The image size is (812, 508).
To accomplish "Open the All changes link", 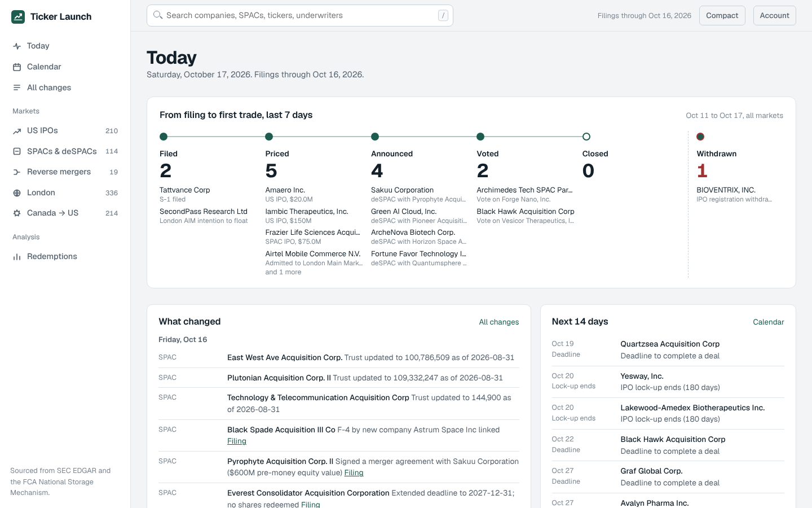I will click(499, 322).
